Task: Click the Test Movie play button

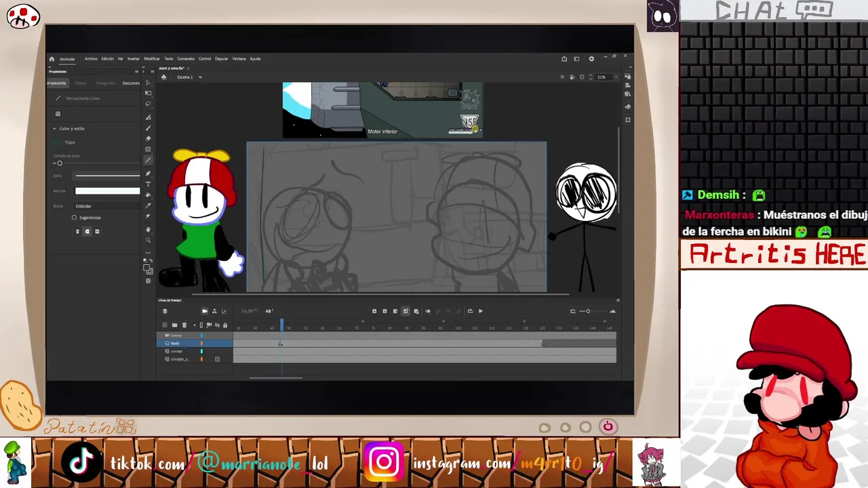Action: pyautogui.click(x=591, y=59)
